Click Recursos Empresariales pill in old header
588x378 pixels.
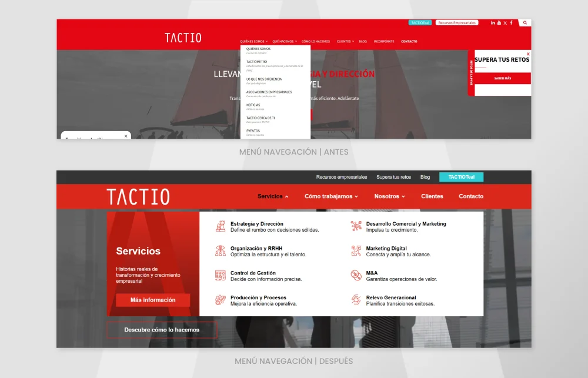(457, 23)
